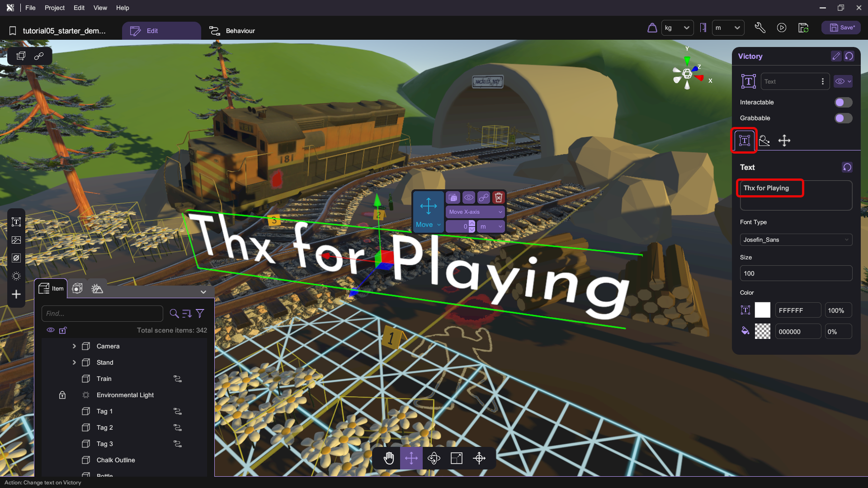Open the Move mode dropdown
This screenshot has height=488, width=868.
(x=428, y=225)
